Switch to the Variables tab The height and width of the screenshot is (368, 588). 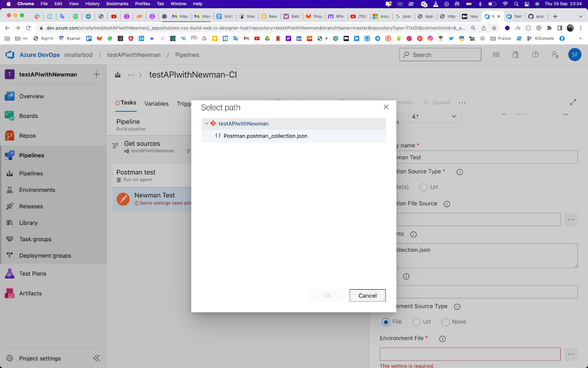157,104
